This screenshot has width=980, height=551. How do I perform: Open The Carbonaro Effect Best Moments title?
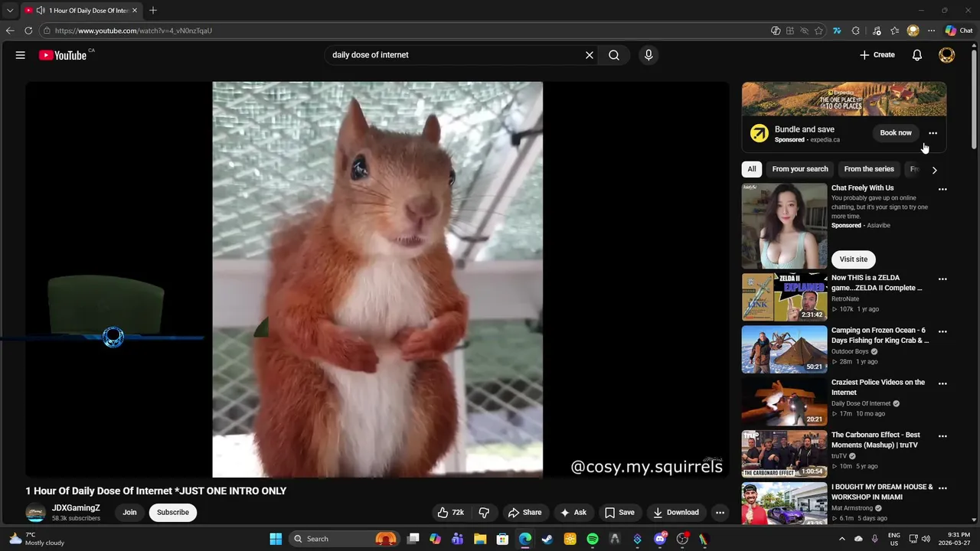coord(874,440)
